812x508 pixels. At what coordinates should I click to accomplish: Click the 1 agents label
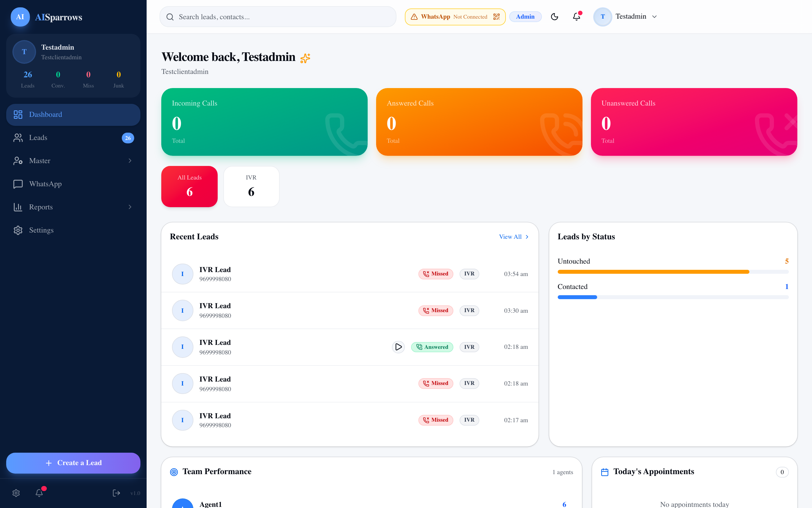click(x=563, y=472)
